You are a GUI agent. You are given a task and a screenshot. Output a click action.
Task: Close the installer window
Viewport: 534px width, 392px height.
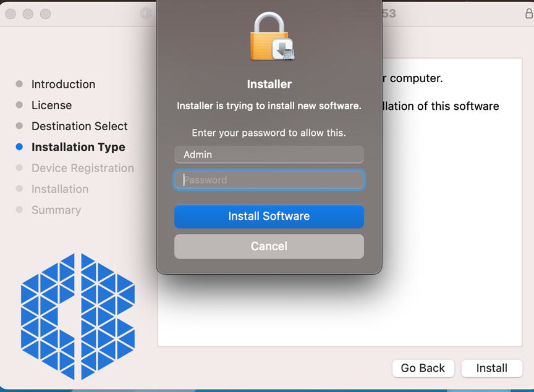coord(11,14)
